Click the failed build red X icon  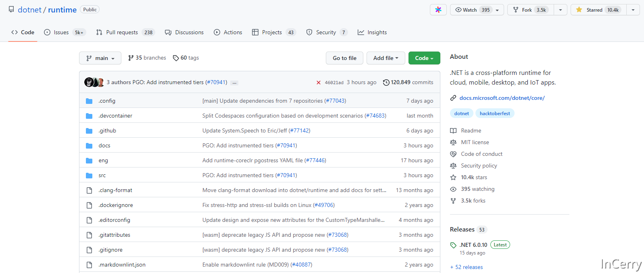click(318, 83)
